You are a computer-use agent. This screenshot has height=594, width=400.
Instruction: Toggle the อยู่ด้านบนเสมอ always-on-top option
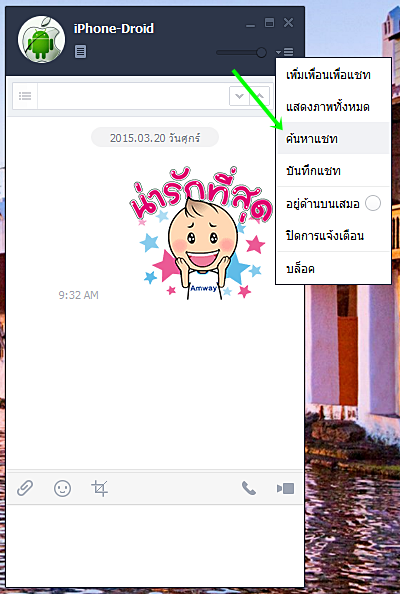tap(333, 203)
